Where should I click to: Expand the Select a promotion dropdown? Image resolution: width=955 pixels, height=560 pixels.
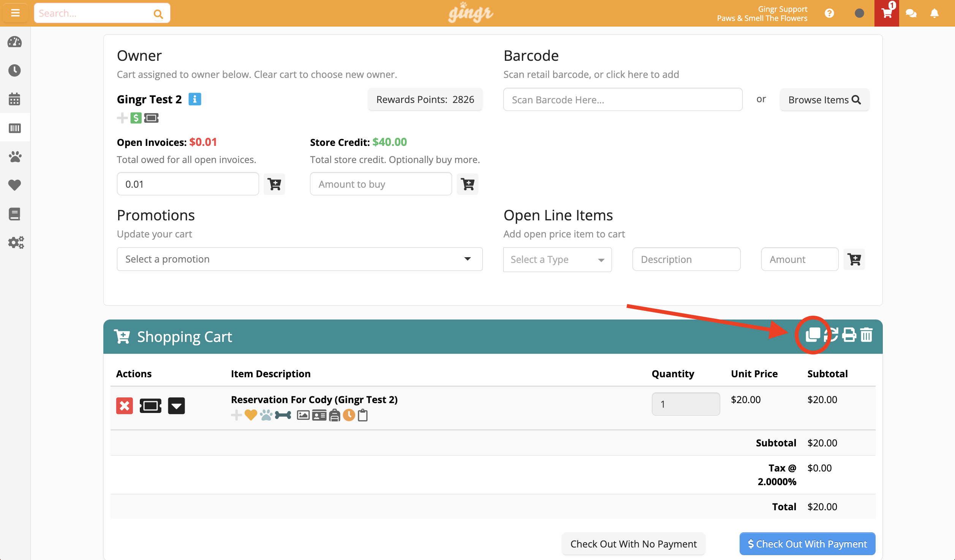(300, 259)
